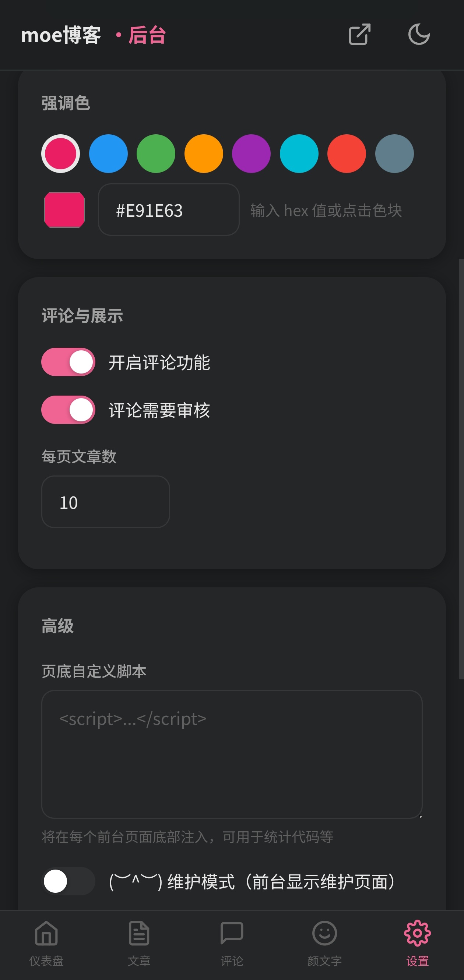This screenshot has width=464, height=980.
Task: Choose the cyan accent color
Action: click(x=299, y=154)
